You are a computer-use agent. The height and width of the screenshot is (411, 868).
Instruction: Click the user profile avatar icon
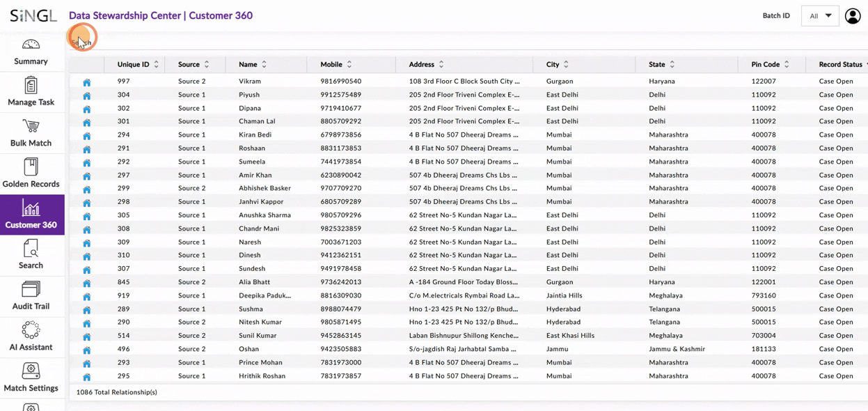coord(853,16)
